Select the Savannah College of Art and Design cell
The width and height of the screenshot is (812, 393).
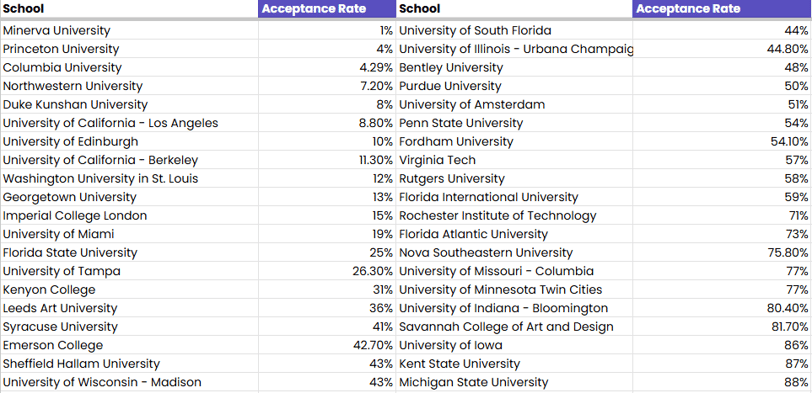[x=514, y=327]
